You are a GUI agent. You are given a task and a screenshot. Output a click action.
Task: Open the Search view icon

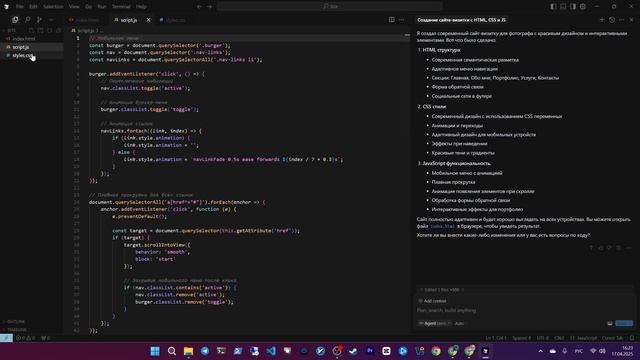click(x=27, y=20)
